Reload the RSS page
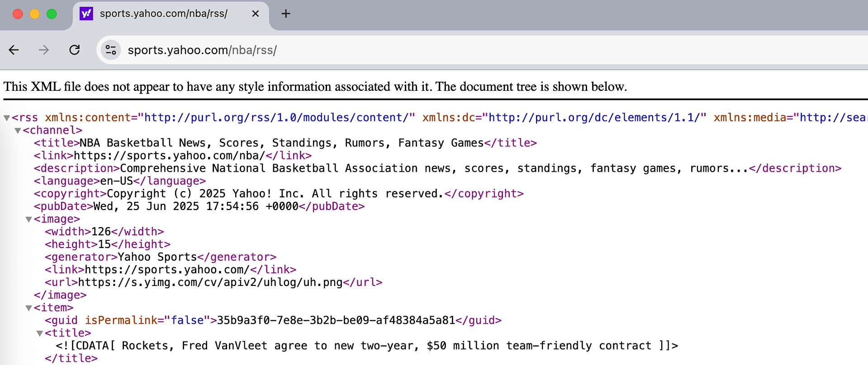 [75, 50]
